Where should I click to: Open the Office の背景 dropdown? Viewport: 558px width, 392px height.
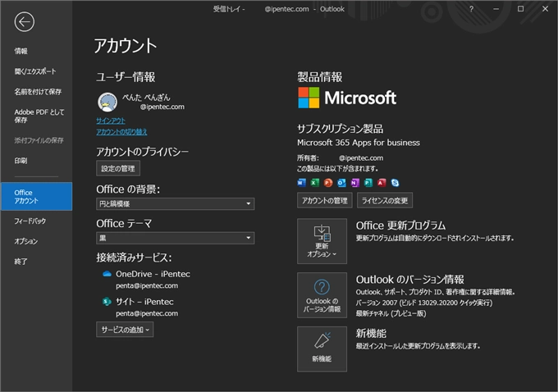click(x=175, y=204)
